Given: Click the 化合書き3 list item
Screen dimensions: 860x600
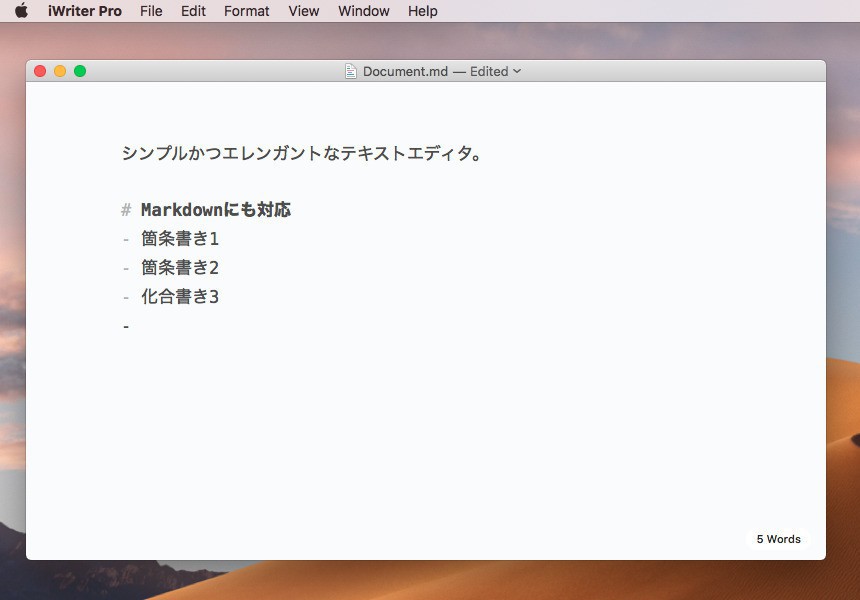Looking at the screenshot, I should tap(180, 297).
